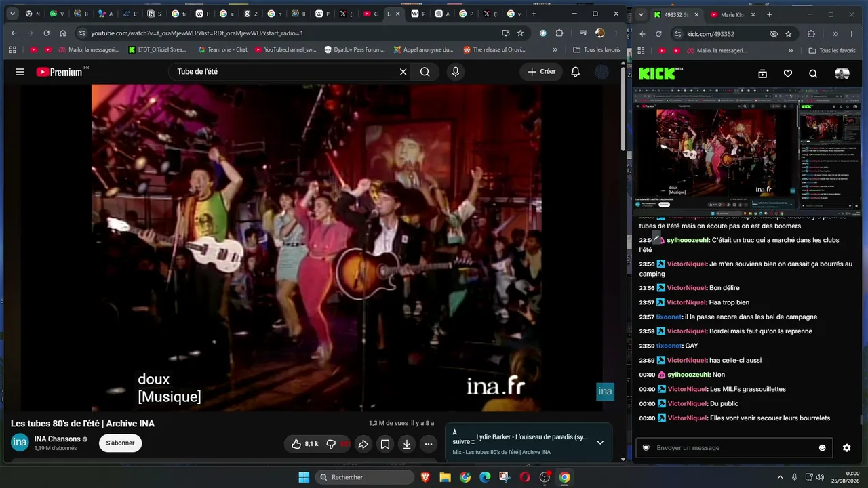868x488 pixels.
Task: Show more bookmarks in YouTube browser bar
Action: 555,49
